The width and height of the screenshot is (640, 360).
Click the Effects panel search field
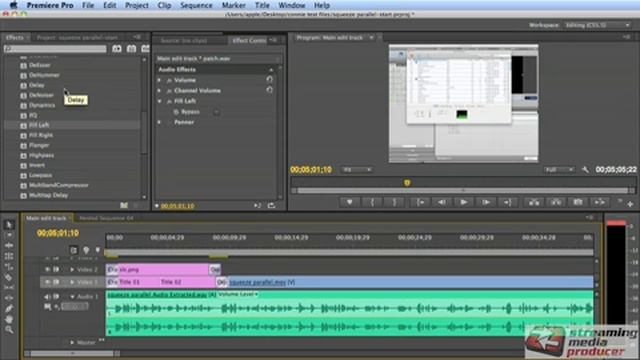(55, 49)
